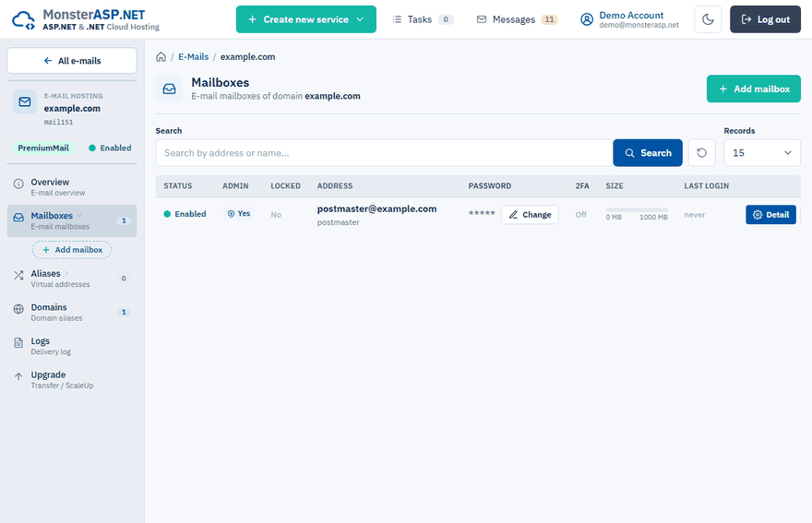Click the Logs document icon

point(18,342)
